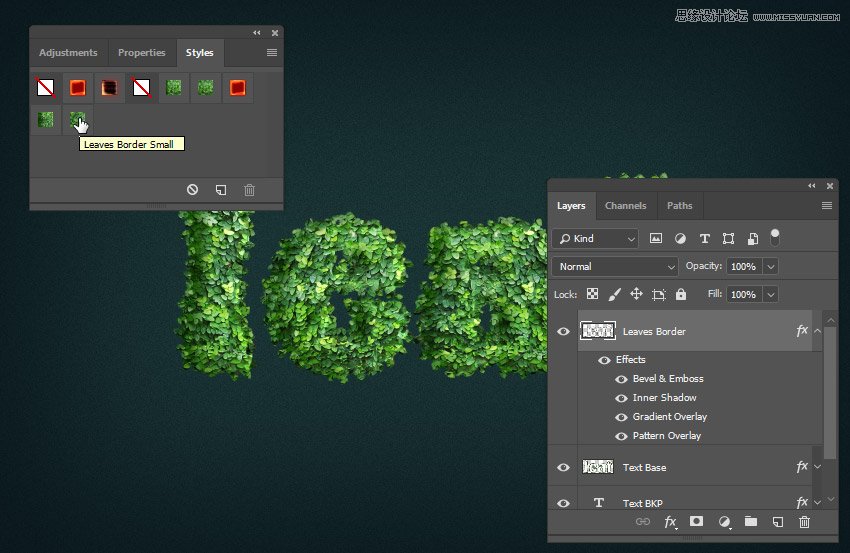Hide the Leaves Border layer
The image size is (850, 553).
pyautogui.click(x=563, y=331)
